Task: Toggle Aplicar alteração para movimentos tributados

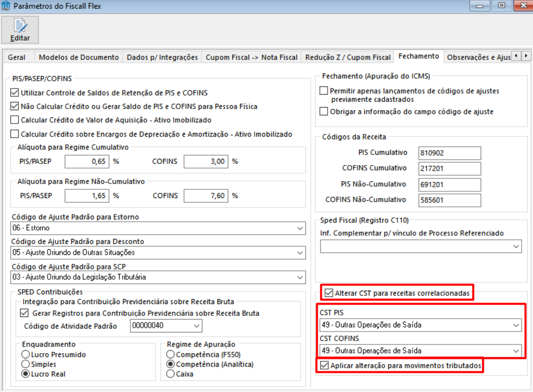Action: coord(324,365)
